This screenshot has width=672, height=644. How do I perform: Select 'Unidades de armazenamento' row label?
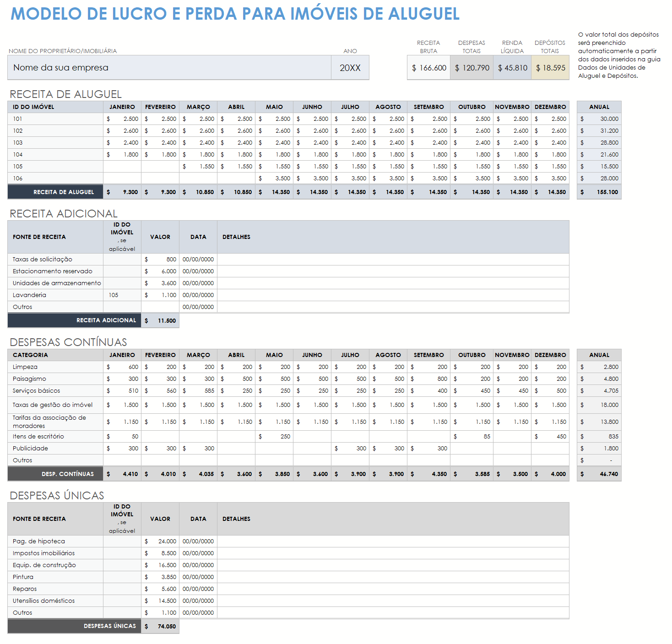[55, 283]
